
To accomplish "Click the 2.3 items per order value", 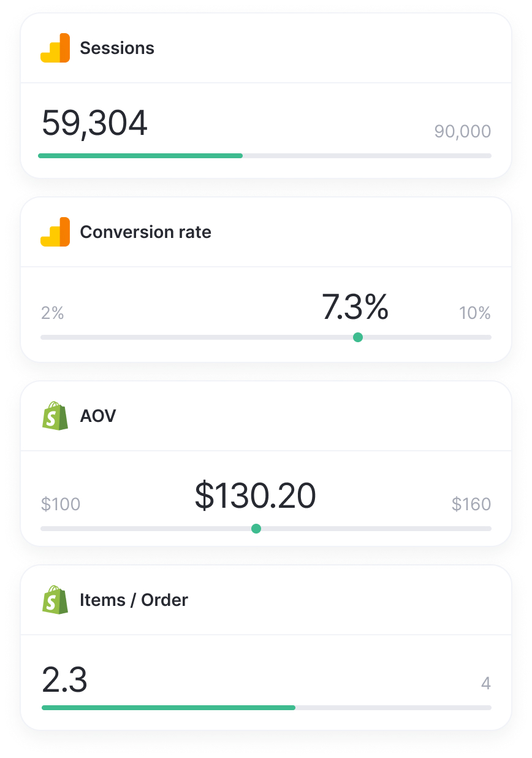I will click(x=64, y=680).
